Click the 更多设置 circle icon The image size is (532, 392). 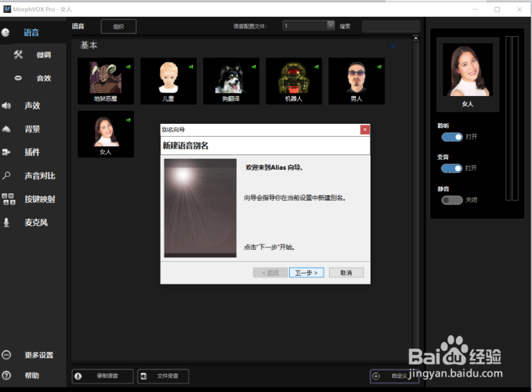click(6, 354)
